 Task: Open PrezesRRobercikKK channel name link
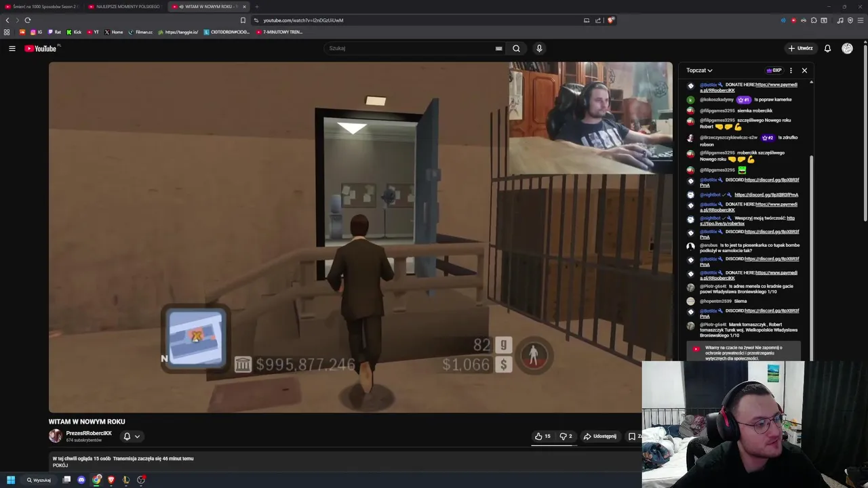tap(89, 433)
